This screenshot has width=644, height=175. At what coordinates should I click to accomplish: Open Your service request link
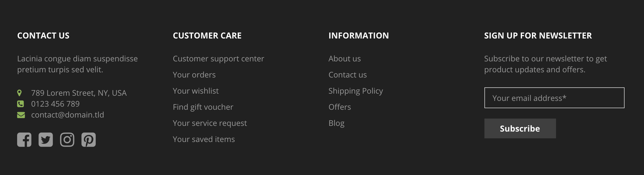point(210,123)
